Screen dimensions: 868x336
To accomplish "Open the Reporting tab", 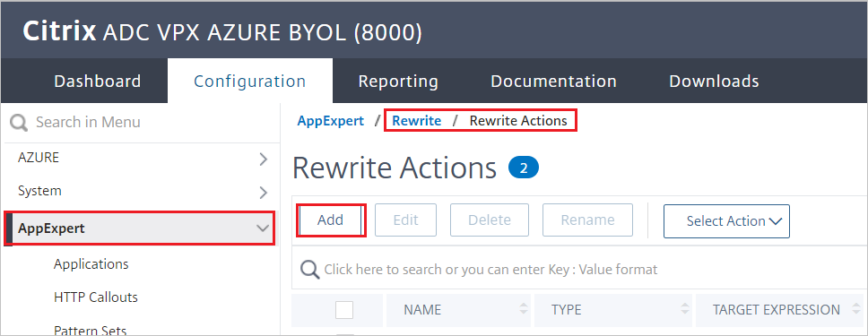I will click(x=398, y=82).
